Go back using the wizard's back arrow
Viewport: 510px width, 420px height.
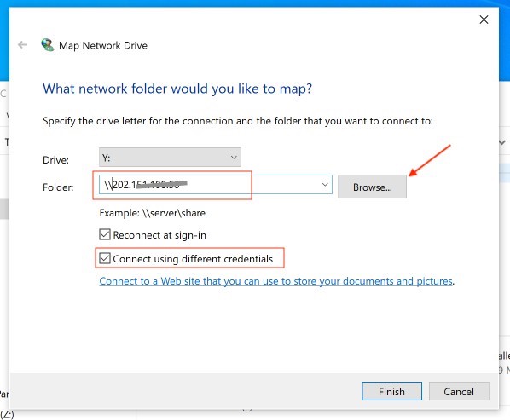(x=22, y=45)
